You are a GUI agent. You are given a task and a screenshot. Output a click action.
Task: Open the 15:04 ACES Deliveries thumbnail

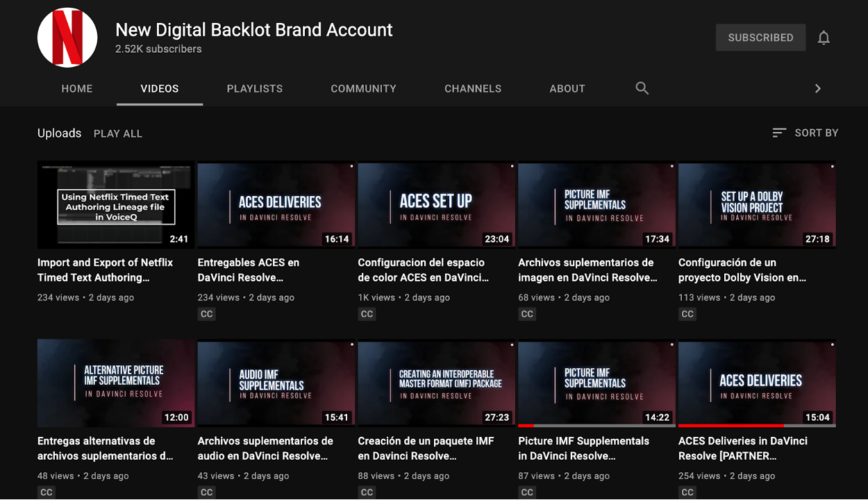click(x=757, y=383)
